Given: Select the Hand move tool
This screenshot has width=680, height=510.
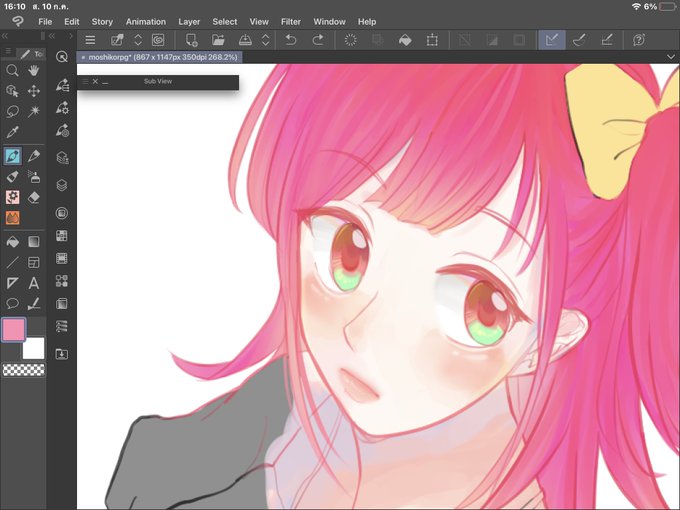Looking at the screenshot, I should click(x=34, y=70).
